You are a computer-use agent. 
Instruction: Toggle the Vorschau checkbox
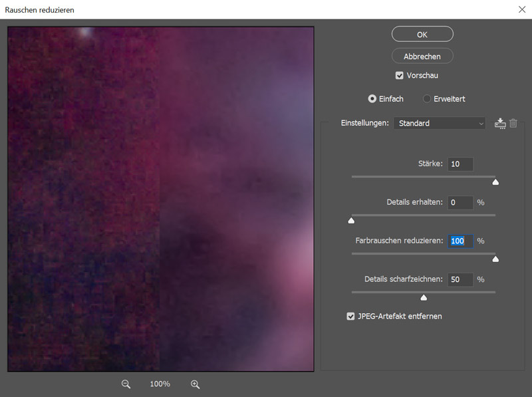pos(400,75)
